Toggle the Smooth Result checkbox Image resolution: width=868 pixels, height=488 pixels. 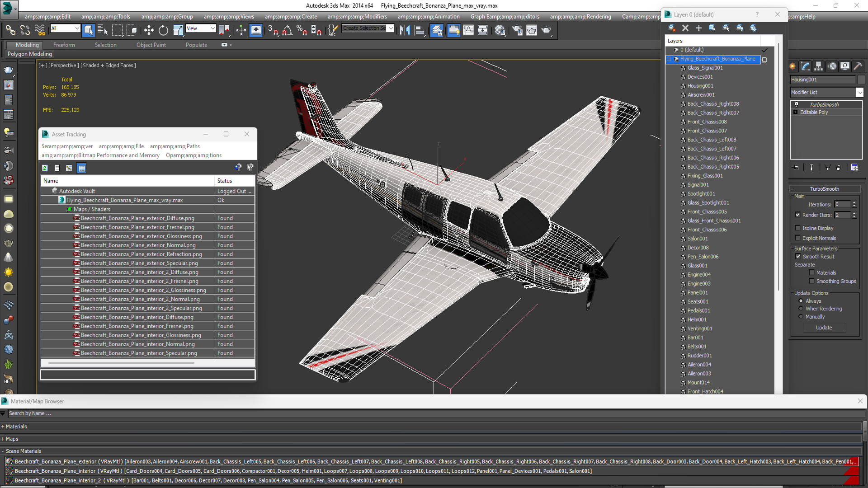[x=798, y=256]
